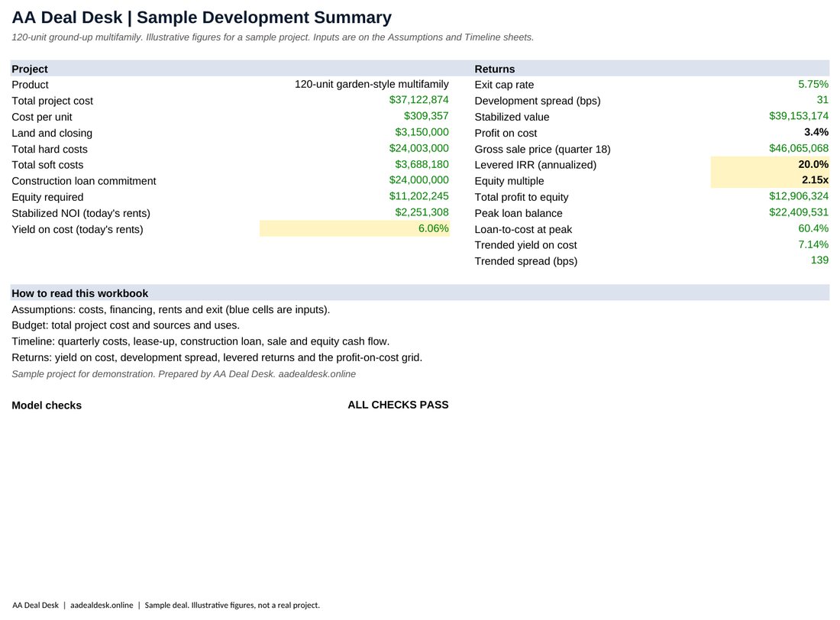Select the $3,688,180 soft costs value
This screenshot has height=620, width=840.
click(422, 164)
